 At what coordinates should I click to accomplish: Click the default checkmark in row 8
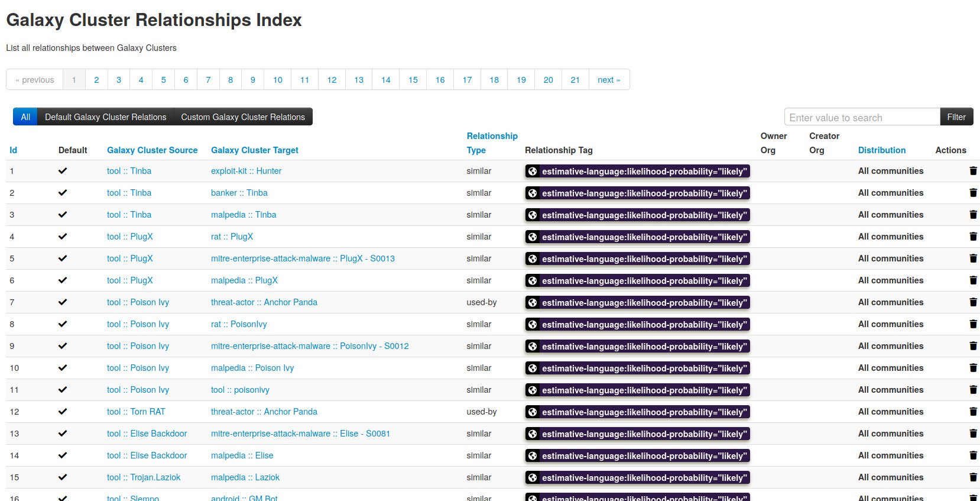point(63,324)
